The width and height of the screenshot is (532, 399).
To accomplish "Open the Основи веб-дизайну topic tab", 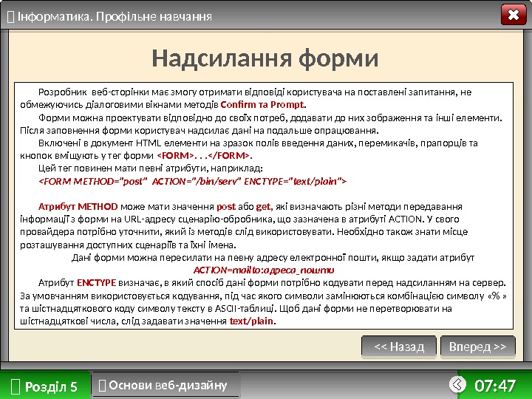I will click(166, 385).
